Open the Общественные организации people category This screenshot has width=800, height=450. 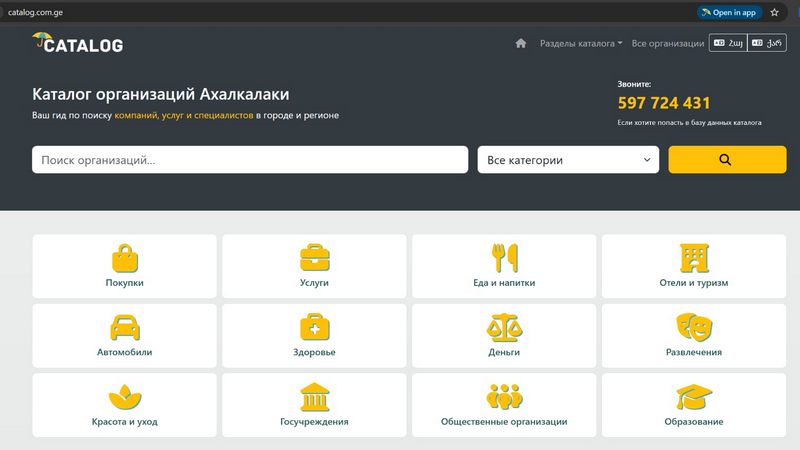click(504, 405)
